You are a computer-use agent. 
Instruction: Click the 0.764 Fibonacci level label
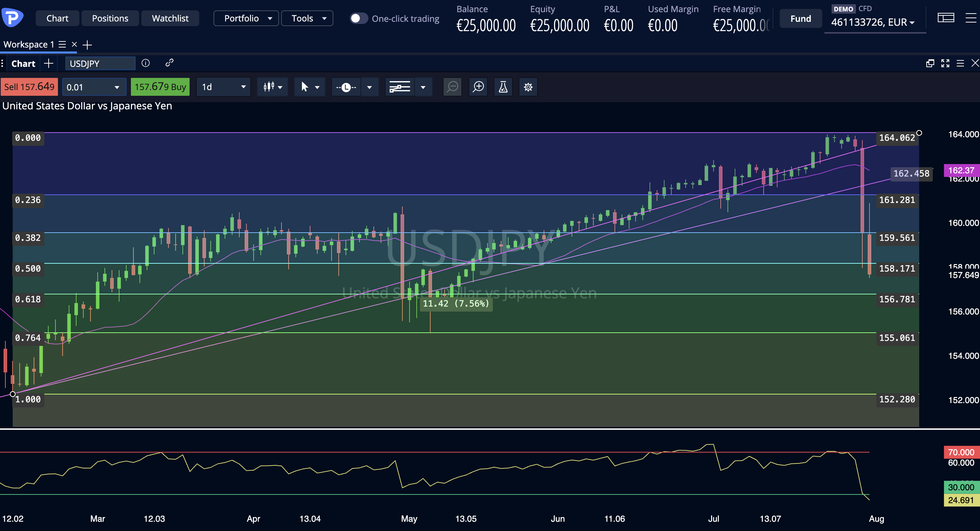(28, 338)
